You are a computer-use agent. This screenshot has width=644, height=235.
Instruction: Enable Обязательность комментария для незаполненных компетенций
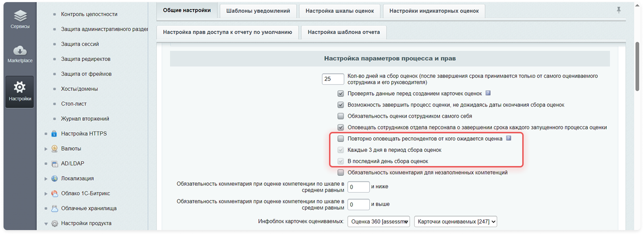pyautogui.click(x=341, y=172)
